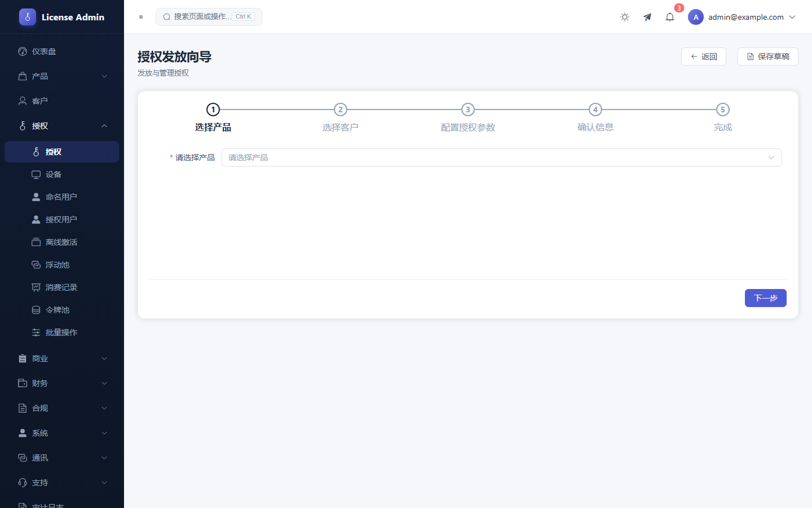This screenshot has width=812, height=508.
Task: Click step 5 完成 circle
Action: click(x=723, y=110)
